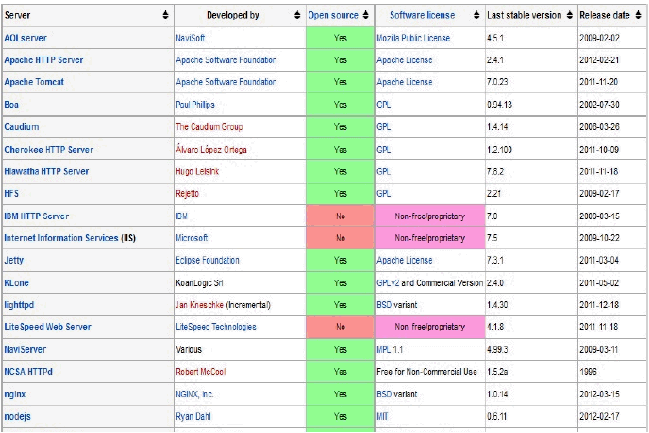This screenshot has width=649, height=433.
Task: Open the Apache HTTP Server link
Action: pyautogui.click(x=43, y=60)
